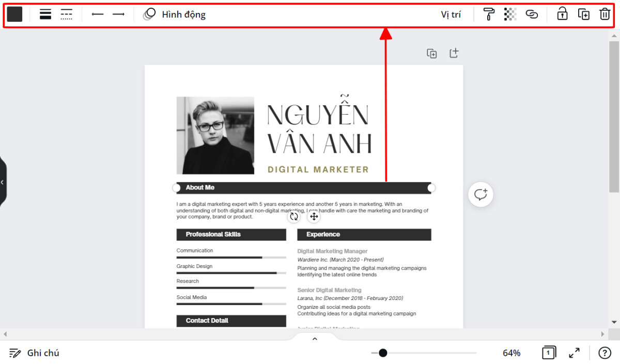
Task: Select the "Experience" heading
Action: tap(323, 234)
